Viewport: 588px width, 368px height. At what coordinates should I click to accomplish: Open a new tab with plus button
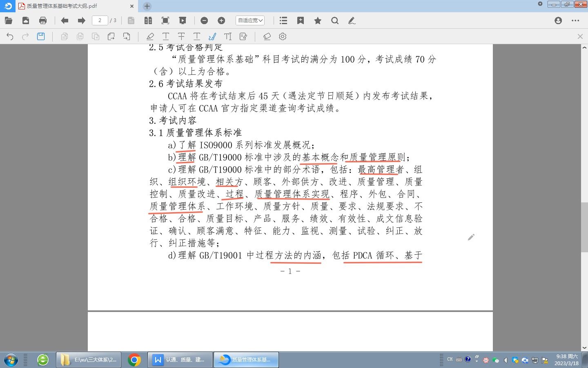(147, 6)
